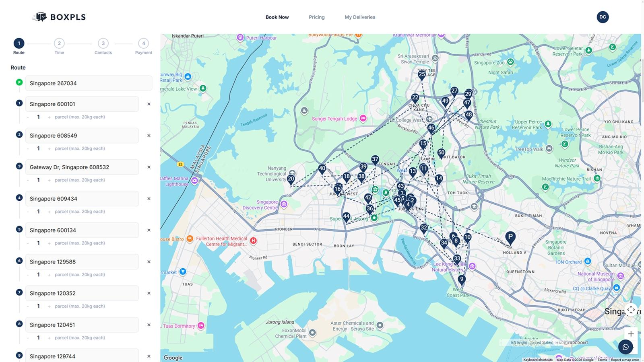Edit stop 7 address Singapore 120352
The image size is (644, 362).
(x=82, y=293)
